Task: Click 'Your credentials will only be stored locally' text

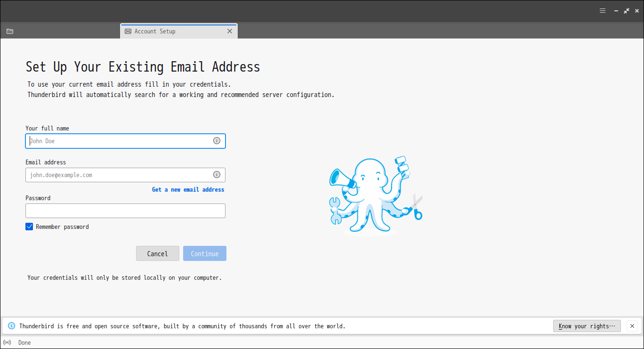Action: (x=124, y=277)
